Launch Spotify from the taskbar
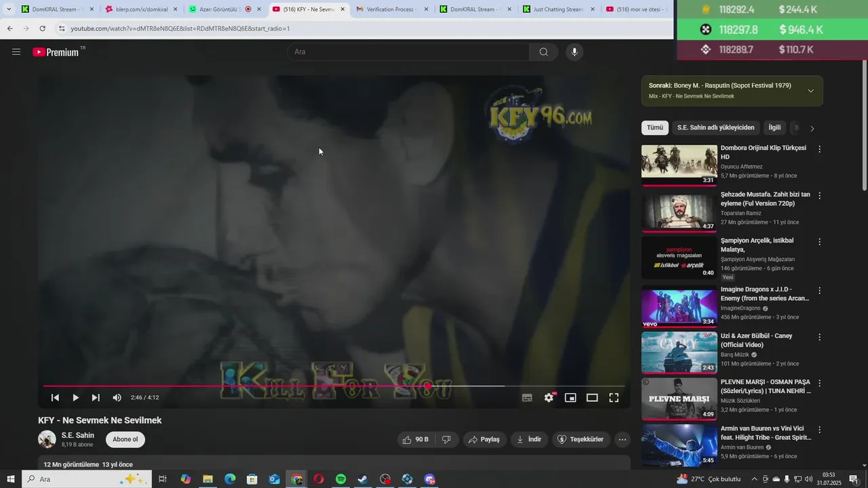 (x=340, y=479)
